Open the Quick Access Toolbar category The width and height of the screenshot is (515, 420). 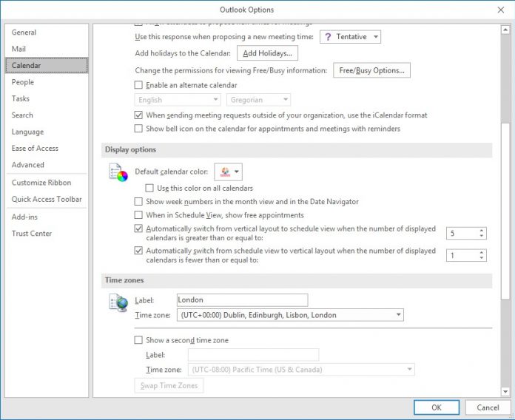47,199
